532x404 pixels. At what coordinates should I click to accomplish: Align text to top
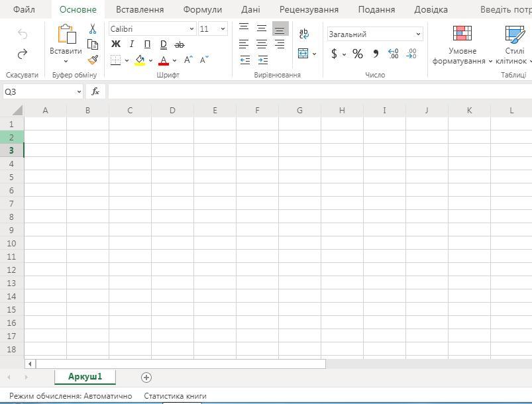(244, 26)
